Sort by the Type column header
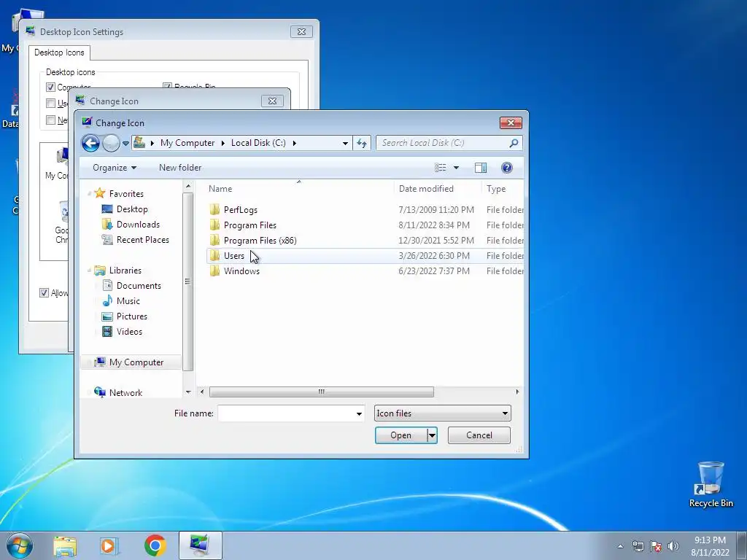The height and width of the screenshot is (560, 747). coord(503,189)
